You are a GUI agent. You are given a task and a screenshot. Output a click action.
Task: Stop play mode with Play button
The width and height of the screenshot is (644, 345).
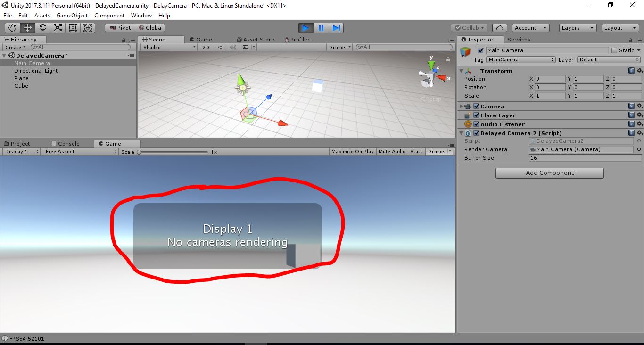click(x=306, y=28)
